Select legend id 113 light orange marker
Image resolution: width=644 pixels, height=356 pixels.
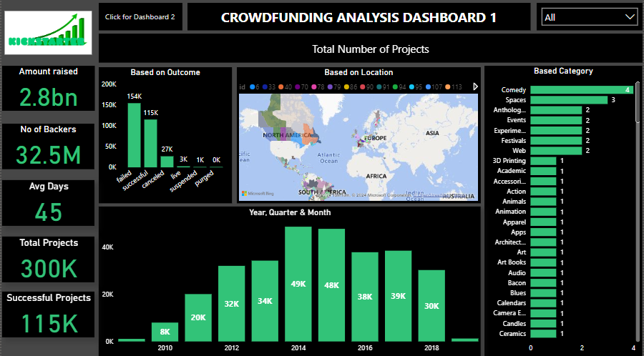448,86
